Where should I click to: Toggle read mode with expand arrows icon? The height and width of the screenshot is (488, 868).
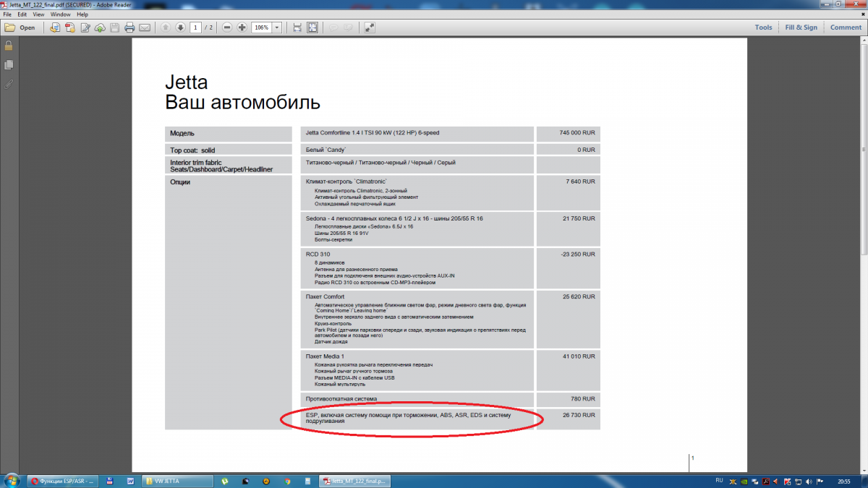coord(370,27)
